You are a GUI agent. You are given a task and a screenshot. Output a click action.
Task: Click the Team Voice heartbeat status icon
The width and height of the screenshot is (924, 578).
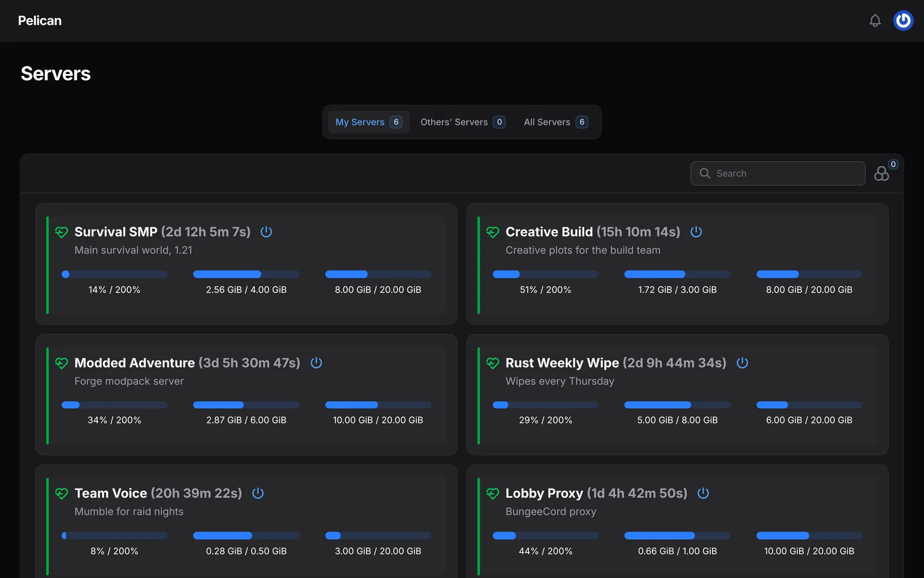pyautogui.click(x=62, y=494)
